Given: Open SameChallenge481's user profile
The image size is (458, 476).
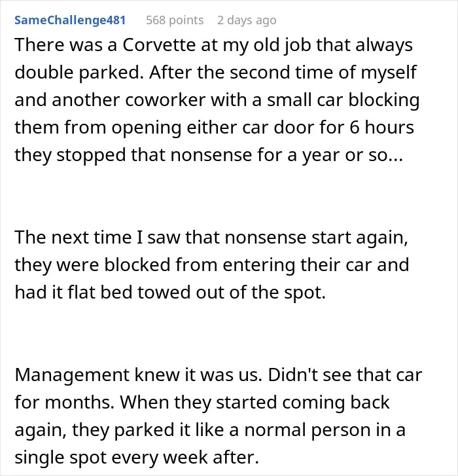Looking at the screenshot, I should [x=70, y=20].
